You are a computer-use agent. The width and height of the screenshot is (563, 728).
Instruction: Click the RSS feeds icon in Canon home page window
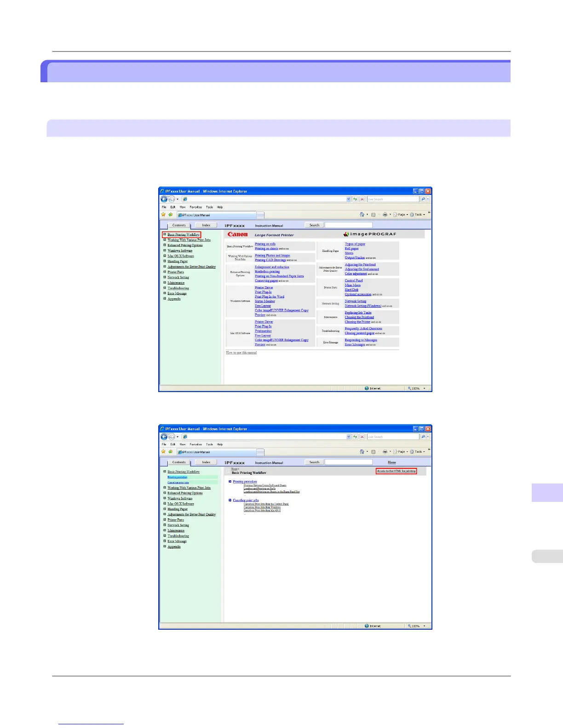click(x=373, y=215)
